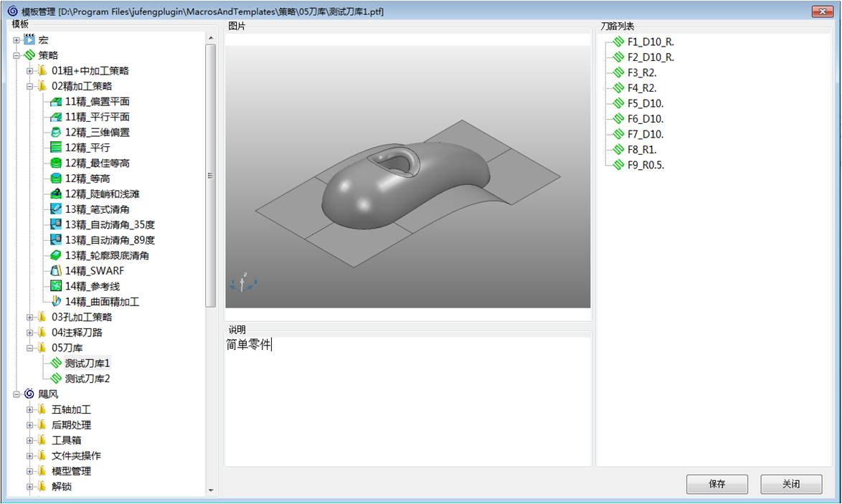Click the 测试刀库1 template icon
Screen dimensions: 842x504
(56, 363)
